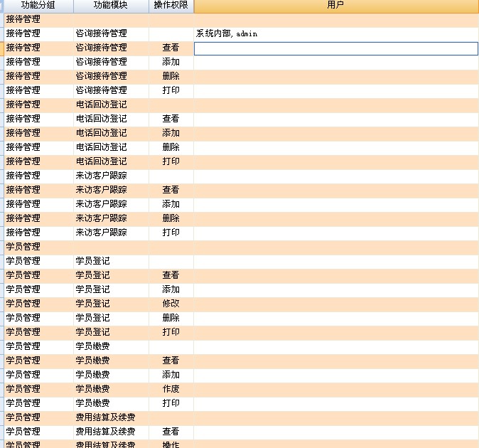Click 学员缴费 module cell in the 作废 row
Viewport: 479px width, 448px height.
(111, 389)
